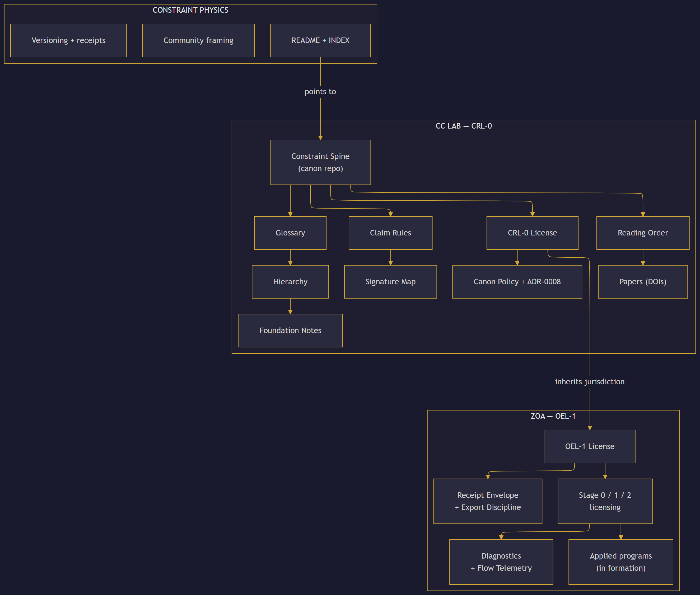Click the 'points to' edge label
The height and width of the screenshot is (595, 700).
(x=320, y=92)
